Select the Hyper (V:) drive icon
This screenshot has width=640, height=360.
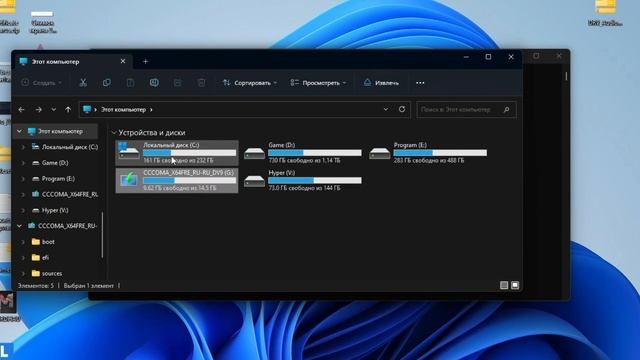pyautogui.click(x=254, y=180)
